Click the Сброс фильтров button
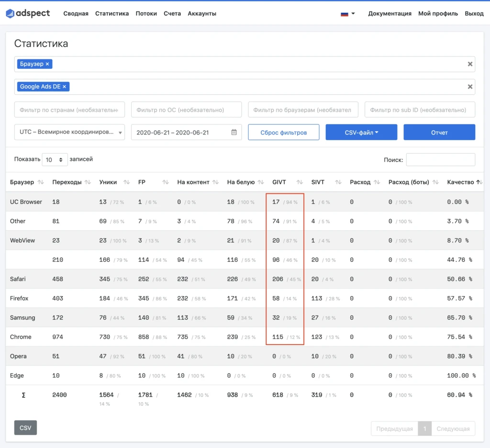 [x=283, y=132]
